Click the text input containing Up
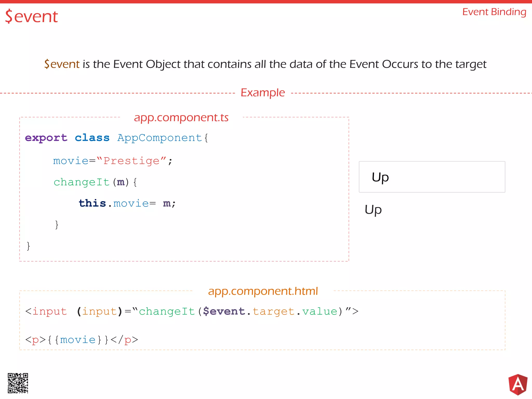 coord(432,177)
